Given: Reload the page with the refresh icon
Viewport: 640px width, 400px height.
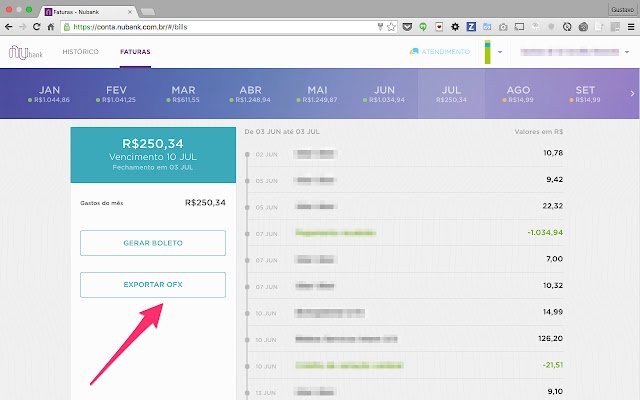Looking at the screenshot, I should pos(36,27).
